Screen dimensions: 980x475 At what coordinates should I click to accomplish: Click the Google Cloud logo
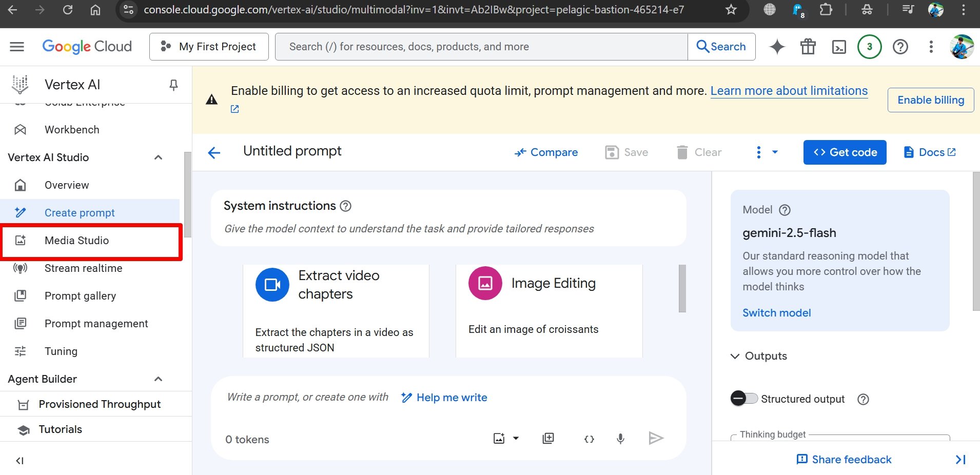click(87, 47)
